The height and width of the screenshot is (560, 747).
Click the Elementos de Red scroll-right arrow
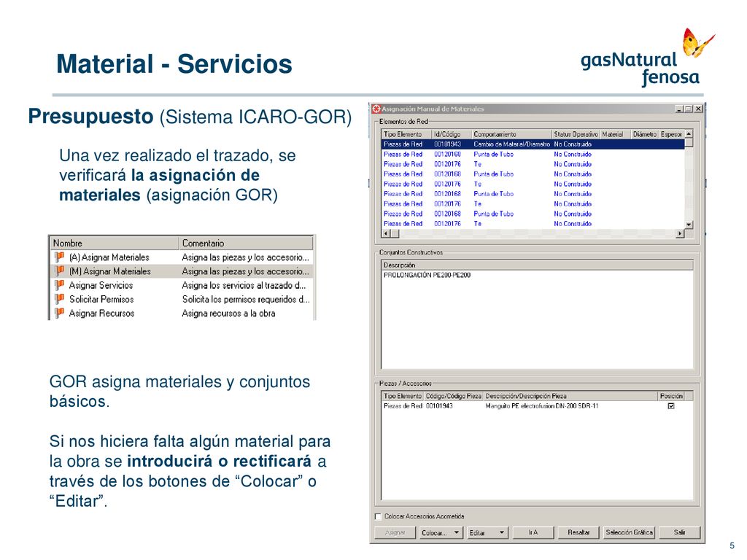(x=680, y=233)
